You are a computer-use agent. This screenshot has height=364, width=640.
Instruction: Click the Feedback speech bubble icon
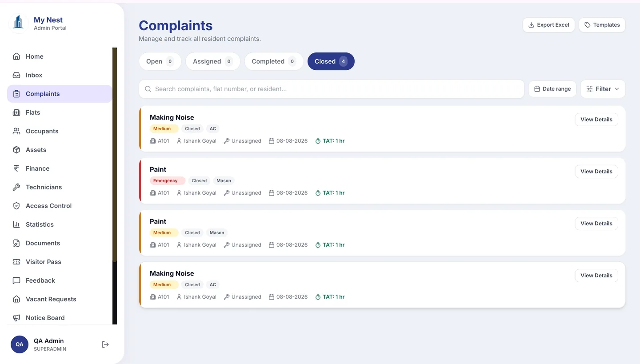(16, 280)
